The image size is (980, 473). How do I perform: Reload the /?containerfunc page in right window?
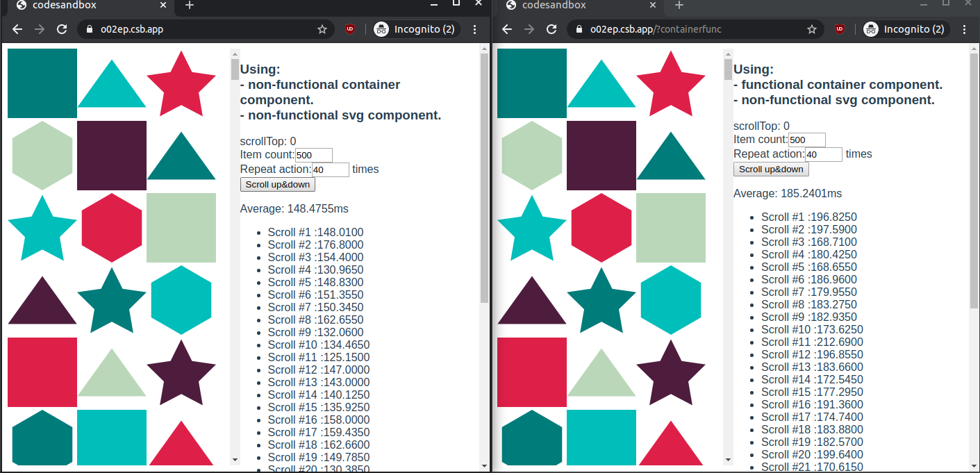pos(551,29)
